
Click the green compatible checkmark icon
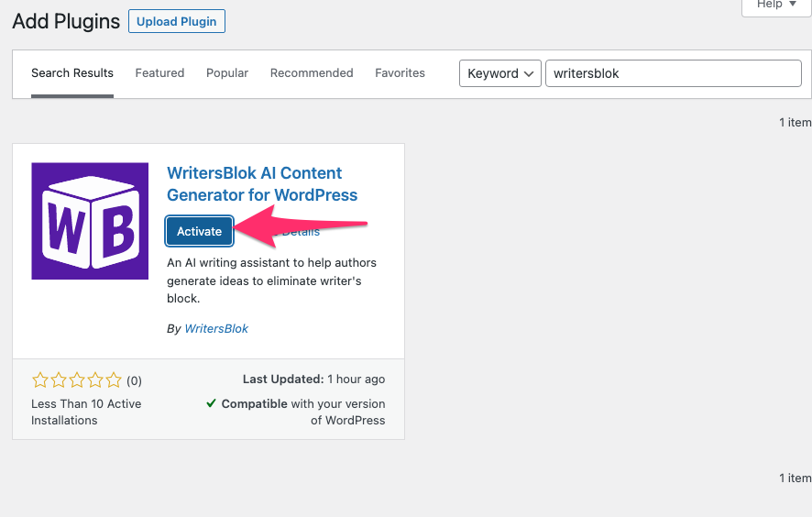pos(211,403)
